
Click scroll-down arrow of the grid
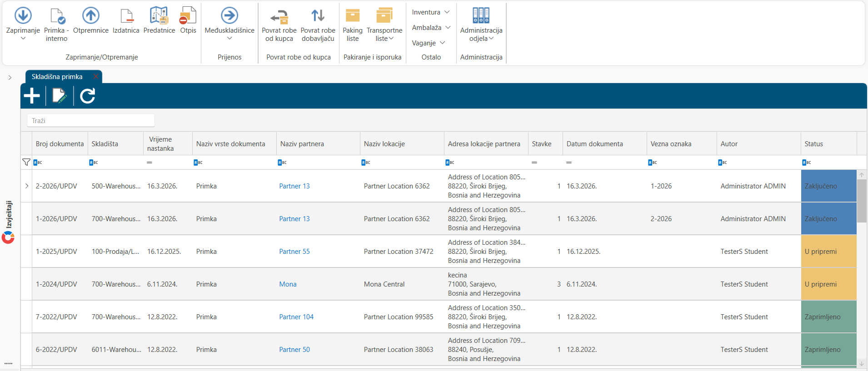pos(862,364)
